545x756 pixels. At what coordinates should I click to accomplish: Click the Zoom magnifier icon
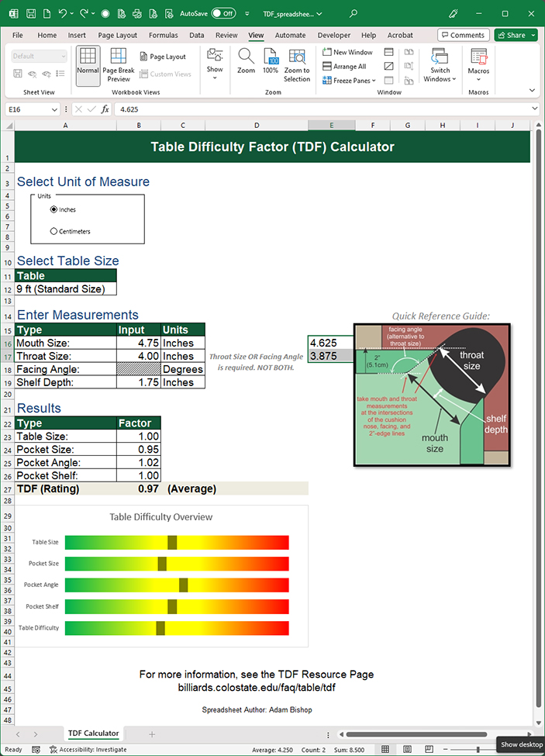(x=246, y=57)
